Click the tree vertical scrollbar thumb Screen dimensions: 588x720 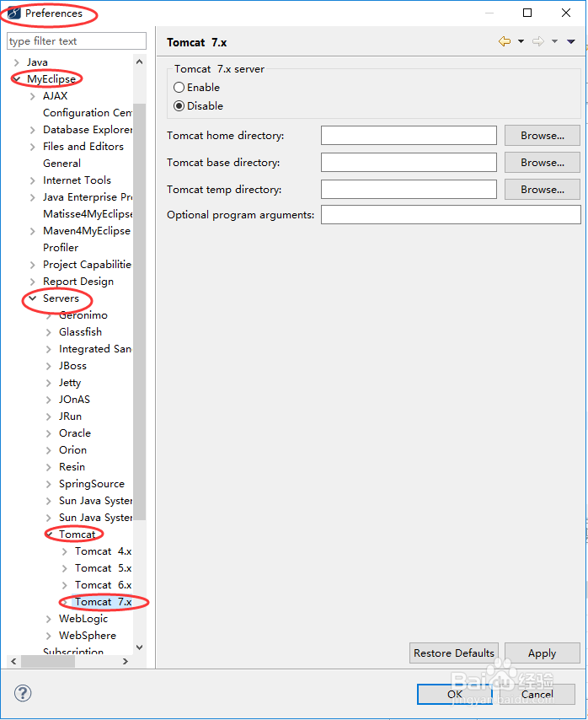click(x=140, y=312)
